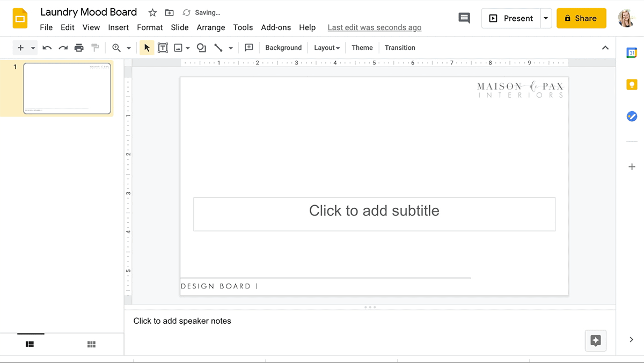Viewport: 644px width, 363px height.
Task: Click the 'DESIGN BOARD |' text on slide
Action: [219, 286]
